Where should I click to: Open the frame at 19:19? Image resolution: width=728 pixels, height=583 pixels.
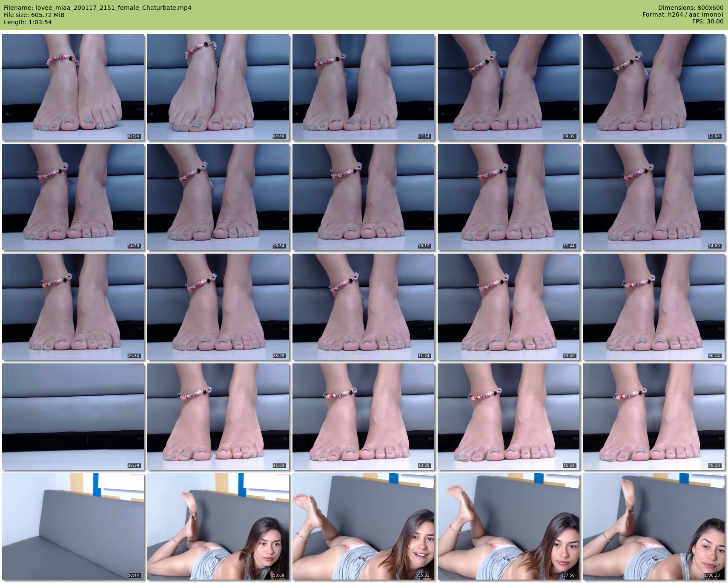tap(363, 197)
